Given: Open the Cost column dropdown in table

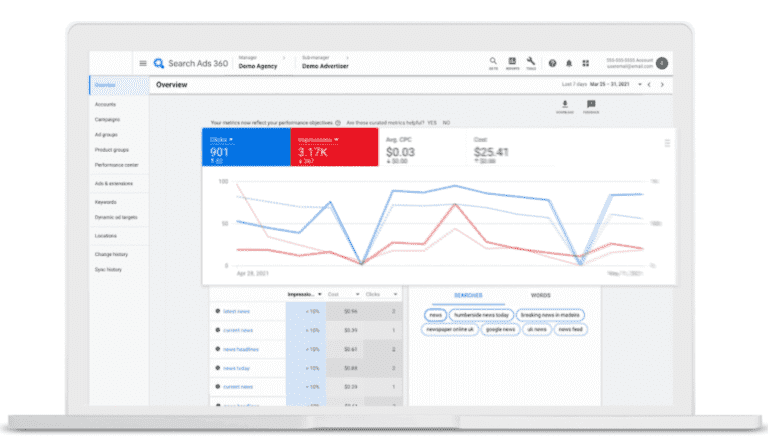Looking at the screenshot, I should tap(358, 294).
